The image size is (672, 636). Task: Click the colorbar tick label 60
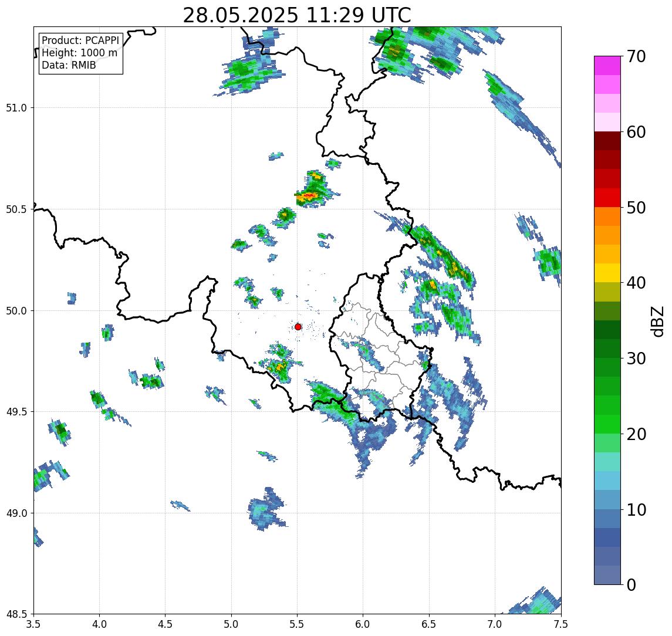point(636,132)
